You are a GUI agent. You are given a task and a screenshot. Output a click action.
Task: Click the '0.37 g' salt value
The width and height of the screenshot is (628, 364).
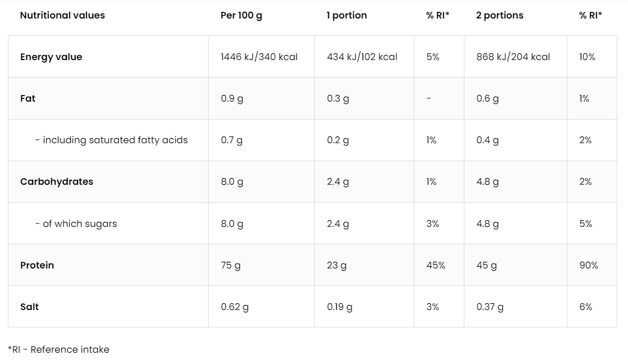pyautogui.click(x=490, y=307)
